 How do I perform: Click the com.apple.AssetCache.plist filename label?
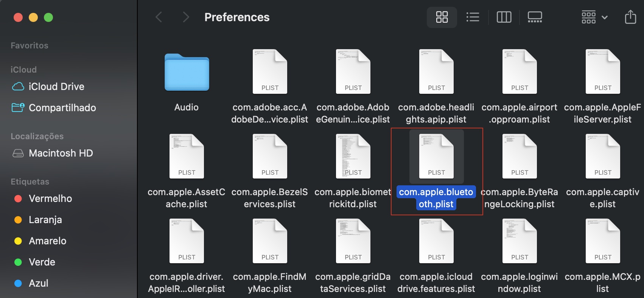coord(187,198)
